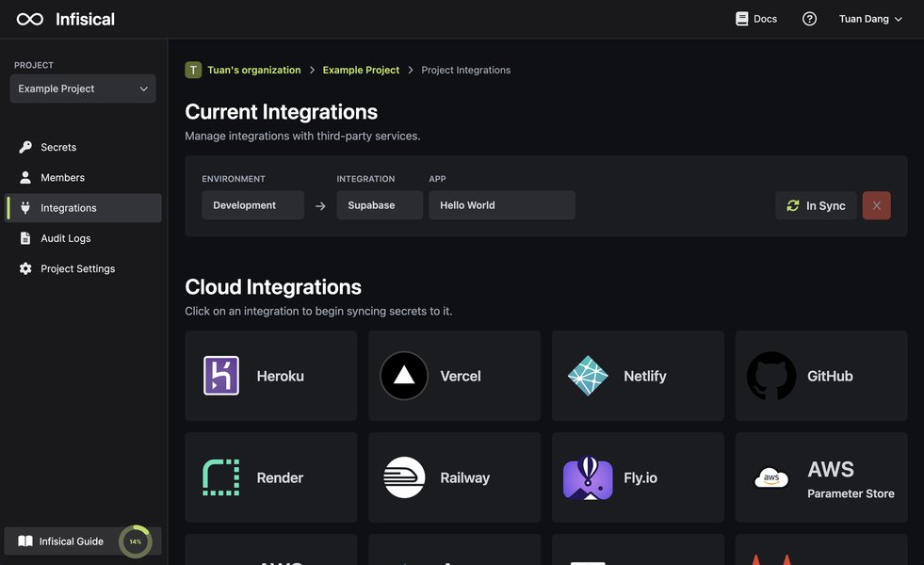
Task: Go to the Secrets page
Action: click(83, 147)
